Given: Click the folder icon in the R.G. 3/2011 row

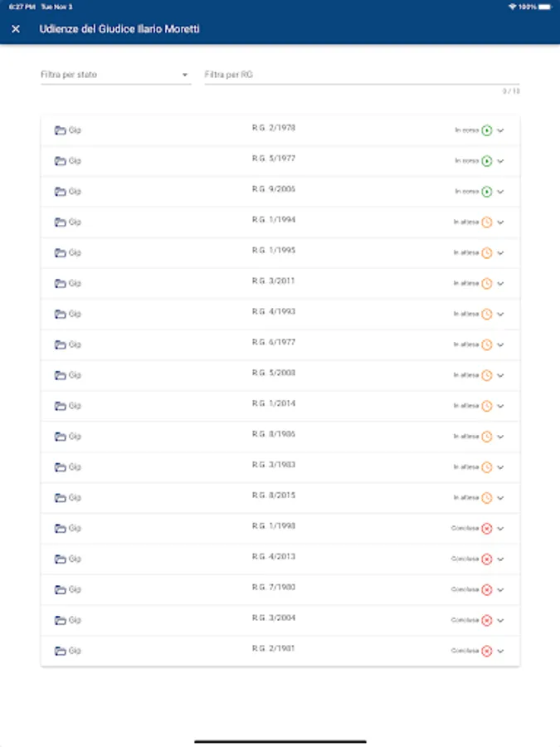Looking at the screenshot, I should (60, 284).
